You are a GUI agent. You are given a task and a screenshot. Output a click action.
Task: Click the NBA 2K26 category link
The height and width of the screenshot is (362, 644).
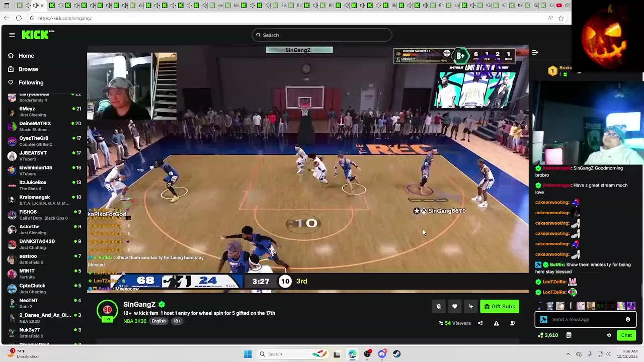(x=135, y=321)
